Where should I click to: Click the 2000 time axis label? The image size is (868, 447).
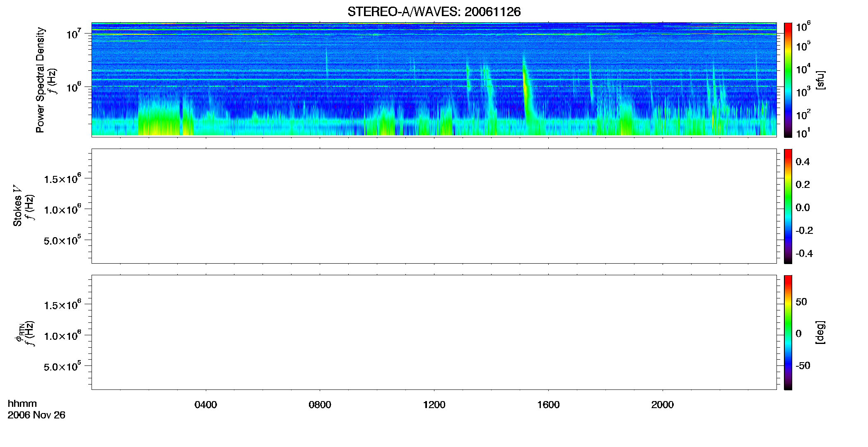click(662, 405)
